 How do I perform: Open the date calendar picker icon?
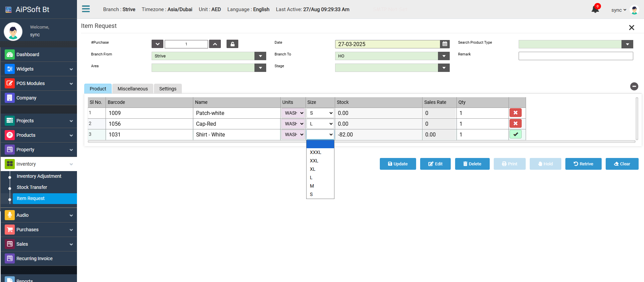(445, 44)
